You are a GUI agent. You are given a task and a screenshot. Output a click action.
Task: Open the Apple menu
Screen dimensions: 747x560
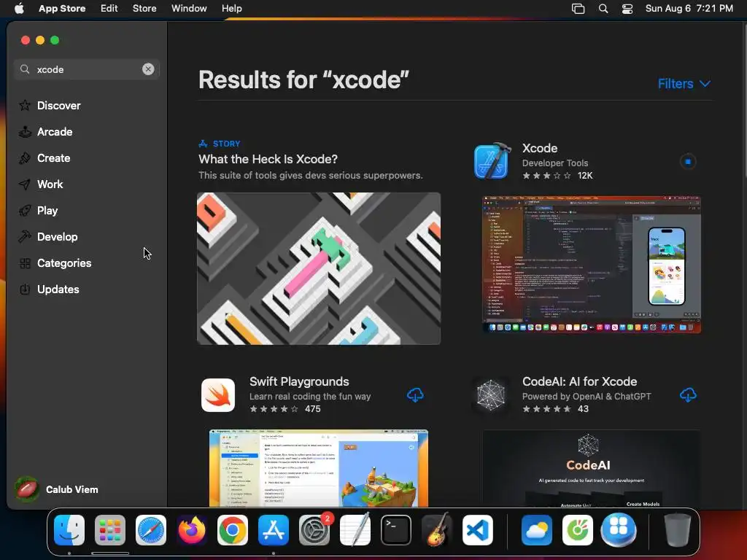click(20, 9)
